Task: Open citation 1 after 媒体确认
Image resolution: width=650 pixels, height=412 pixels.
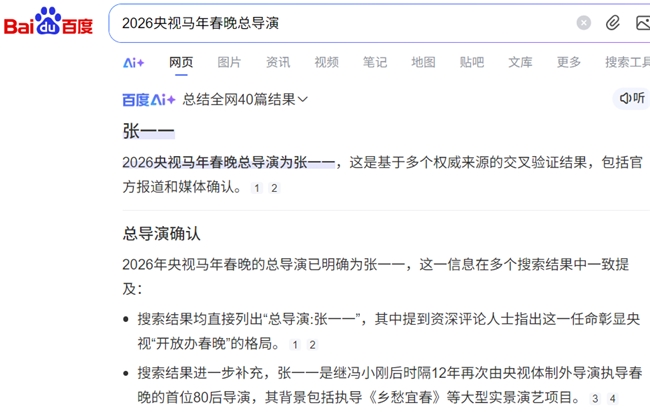Action: coord(256,188)
